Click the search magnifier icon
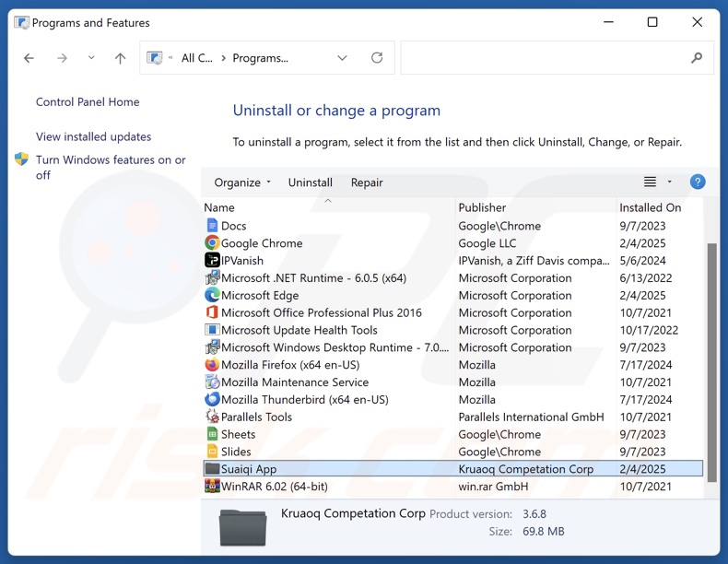The height and width of the screenshot is (564, 728). tap(697, 57)
